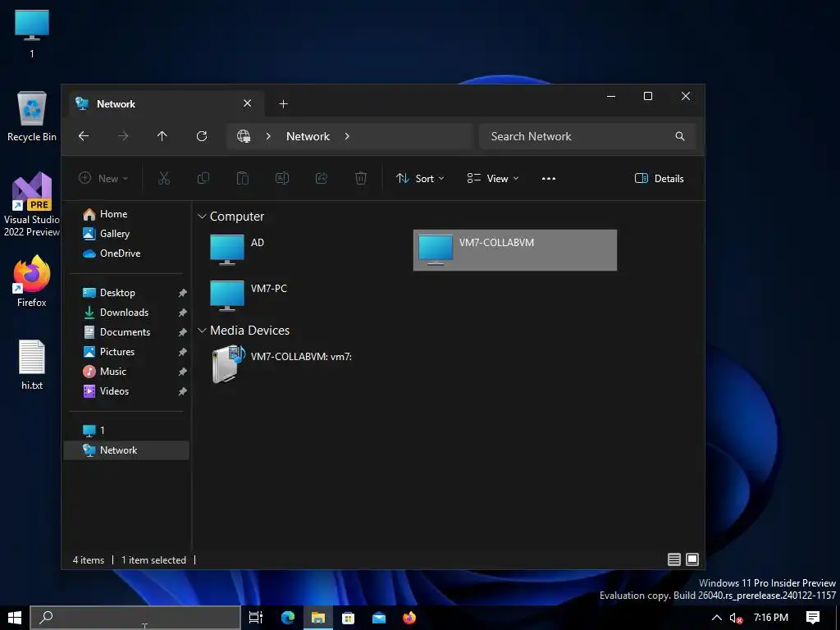Click the Paste clipboard icon
Viewport: 840px width, 630px height.
243,178
